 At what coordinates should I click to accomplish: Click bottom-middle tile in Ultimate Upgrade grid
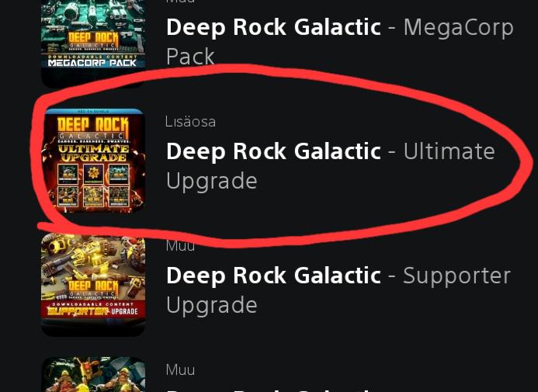(93, 196)
